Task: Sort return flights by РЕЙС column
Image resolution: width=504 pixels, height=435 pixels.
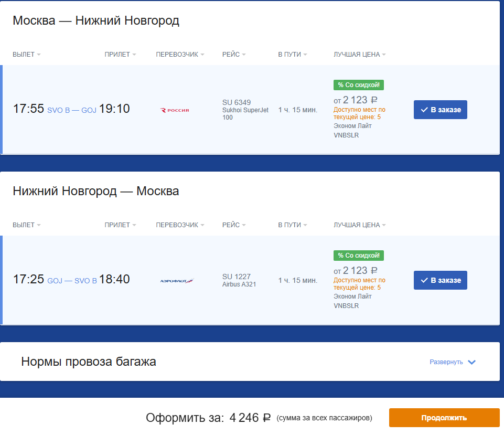Action: coord(234,225)
